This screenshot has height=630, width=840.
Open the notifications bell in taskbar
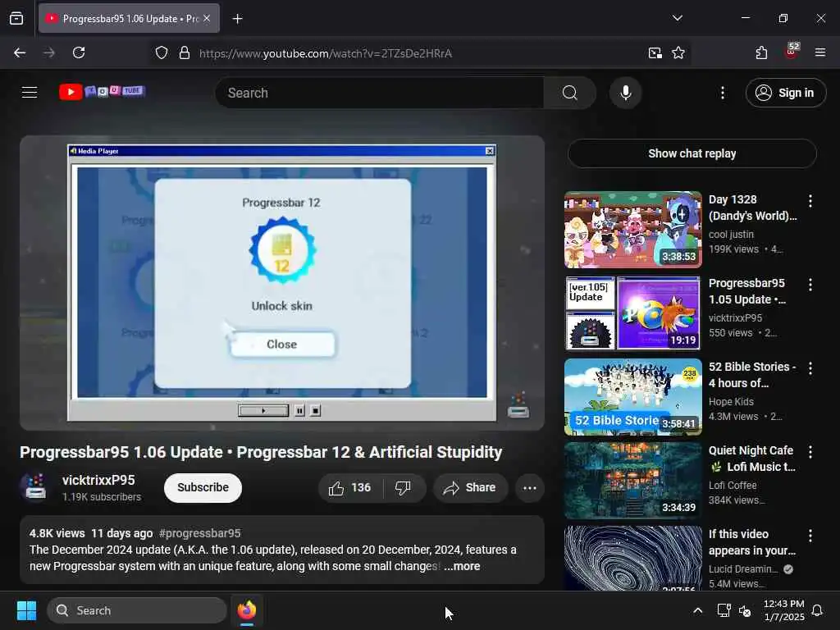tap(818, 610)
